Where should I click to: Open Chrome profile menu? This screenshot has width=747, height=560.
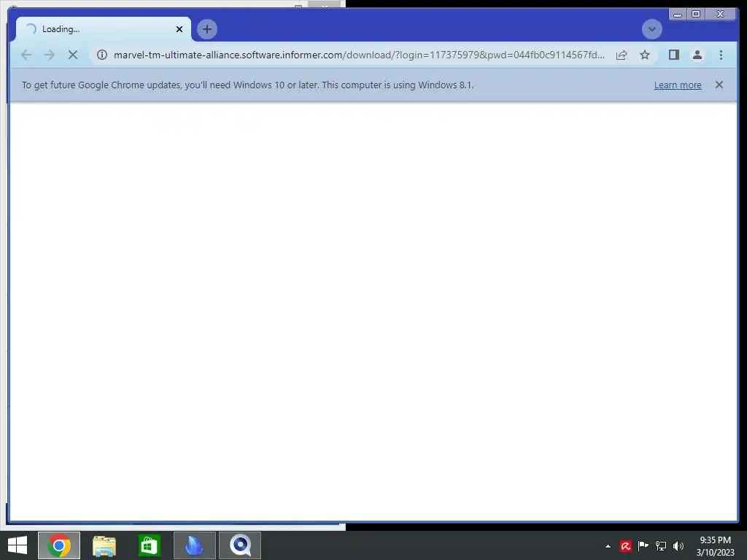point(697,55)
